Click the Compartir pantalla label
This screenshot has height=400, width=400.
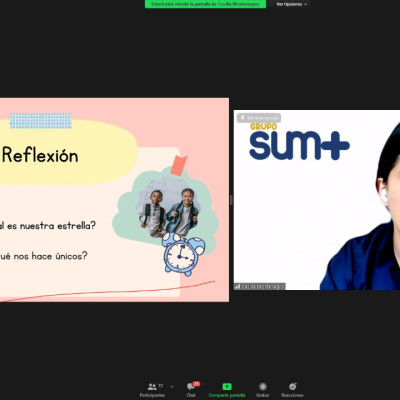pyautogui.click(x=227, y=395)
